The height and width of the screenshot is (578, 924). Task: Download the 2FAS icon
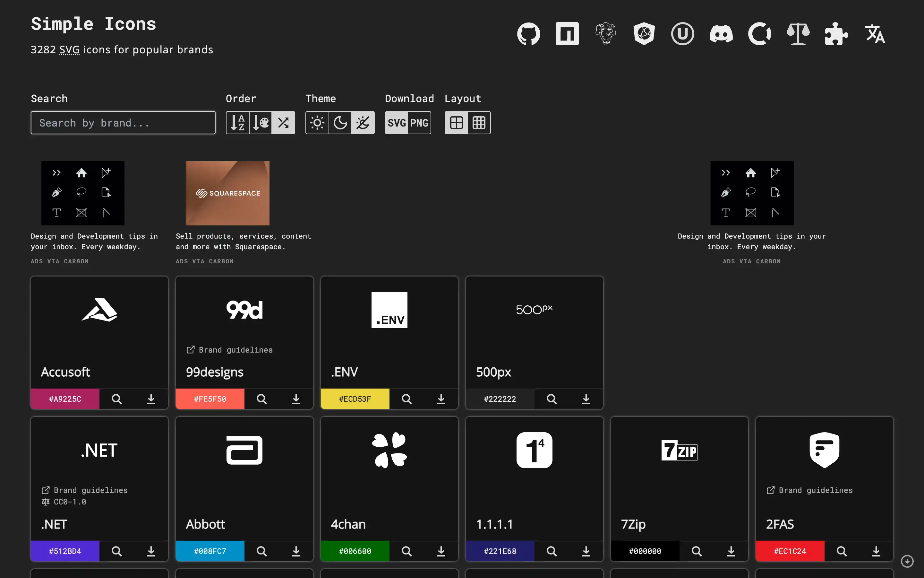[x=876, y=551]
